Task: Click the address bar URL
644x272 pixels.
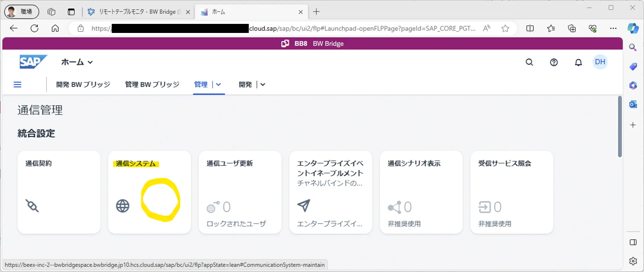Action: [283, 28]
